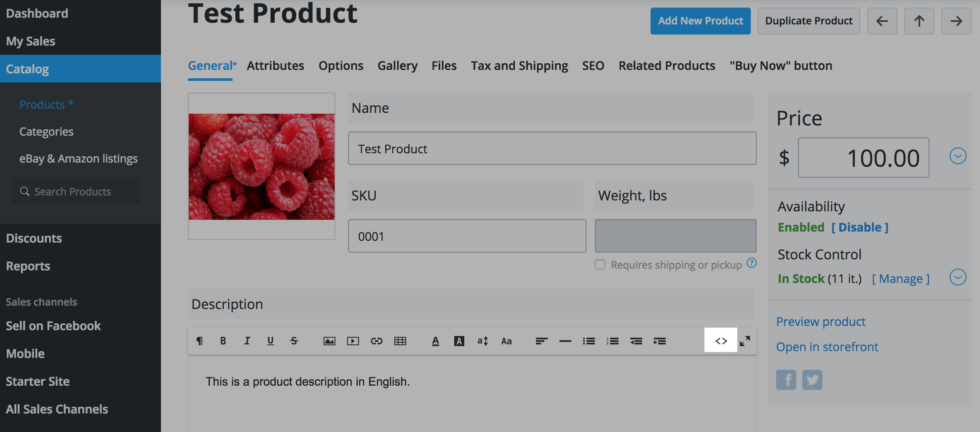Click the SKU input field

pos(467,236)
